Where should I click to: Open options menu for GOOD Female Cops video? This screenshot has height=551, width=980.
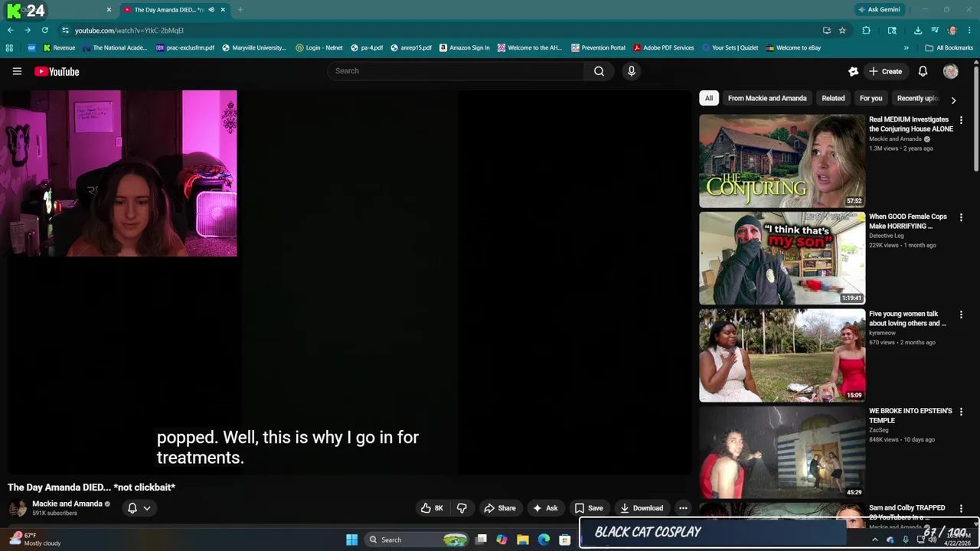click(x=961, y=217)
